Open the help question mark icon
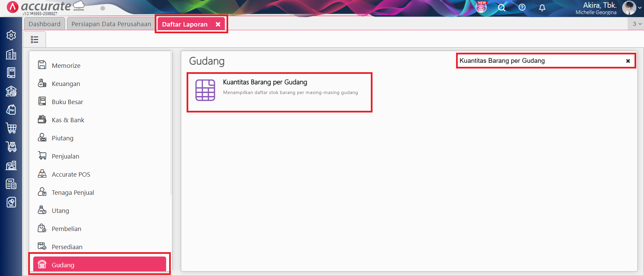The width and height of the screenshot is (644, 276). coord(522,7)
